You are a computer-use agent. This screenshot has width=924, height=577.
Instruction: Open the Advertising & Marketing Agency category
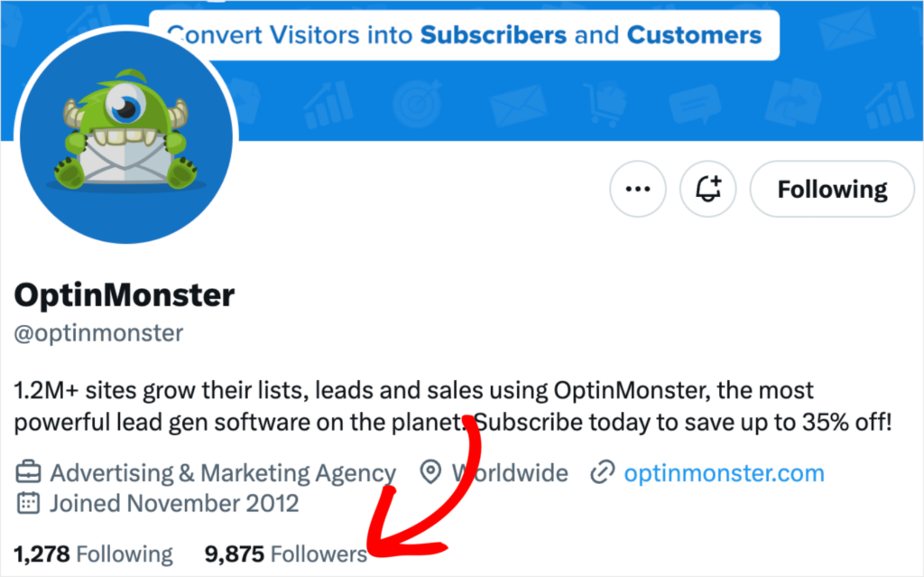tap(223, 473)
